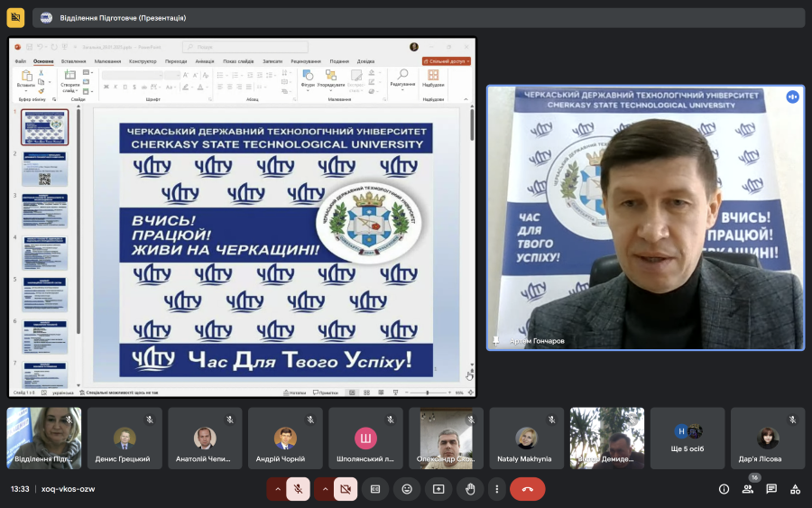This screenshot has height=508, width=812.
Task: Show the participants people panel
Action: pos(747,489)
